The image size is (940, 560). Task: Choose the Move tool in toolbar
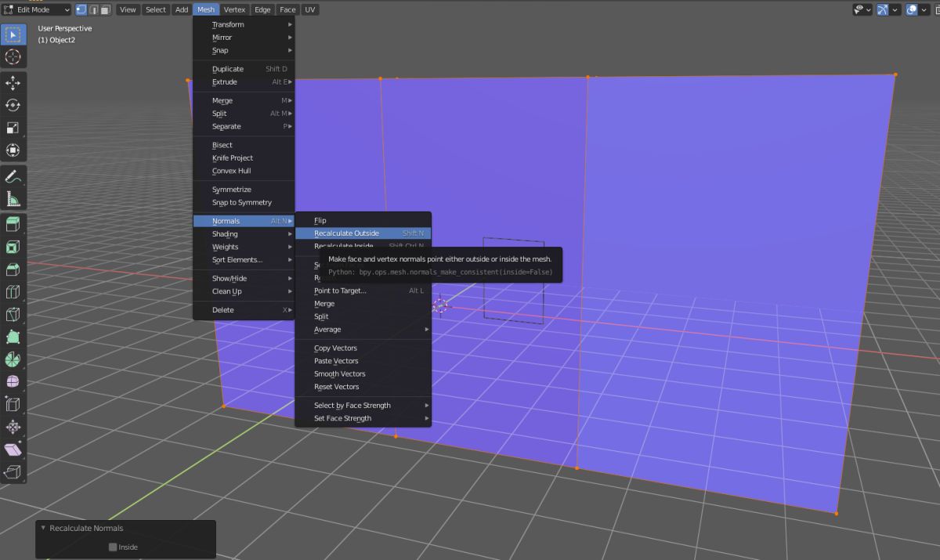pyautogui.click(x=13, y=83)
